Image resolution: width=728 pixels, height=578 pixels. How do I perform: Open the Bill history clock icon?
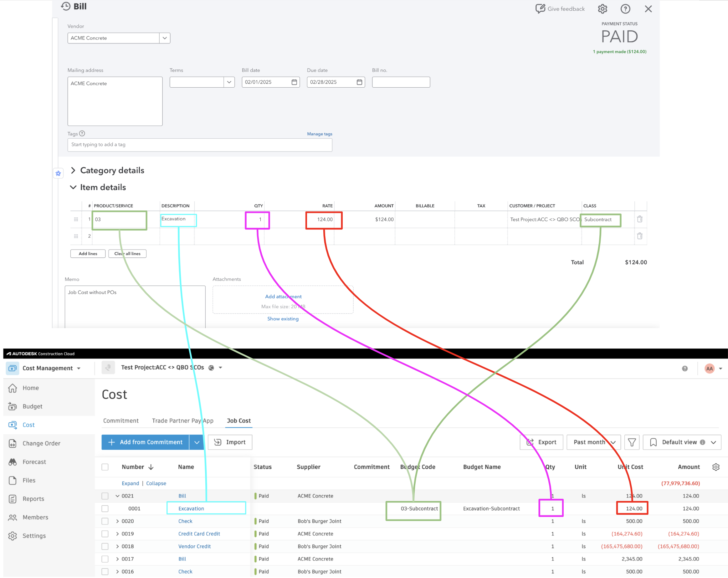click(65, 6)
